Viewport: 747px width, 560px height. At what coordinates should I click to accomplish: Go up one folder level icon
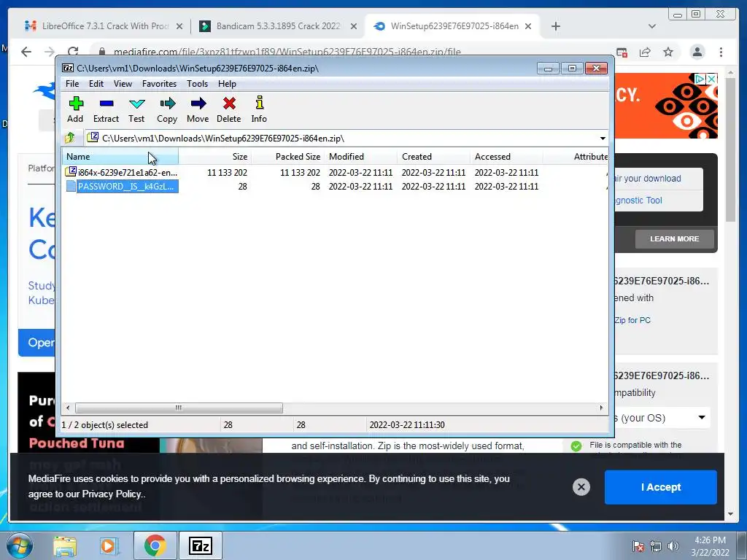click(x=69, y=138)
